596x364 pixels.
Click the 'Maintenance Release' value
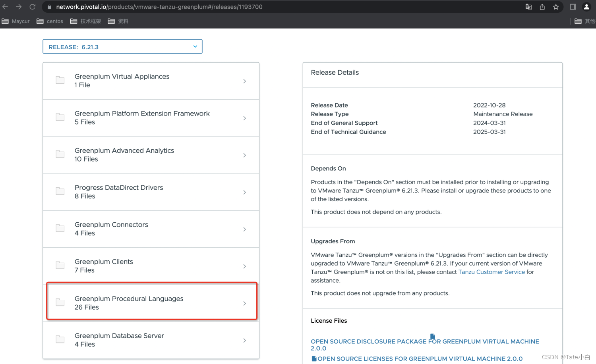coord(503,114)
